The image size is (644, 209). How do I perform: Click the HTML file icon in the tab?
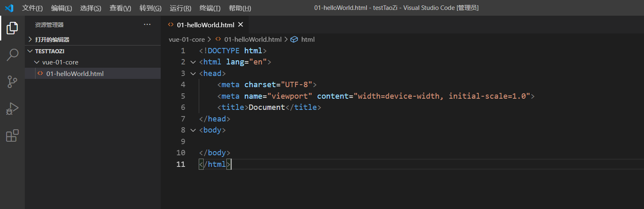click(x=171, y=25)
